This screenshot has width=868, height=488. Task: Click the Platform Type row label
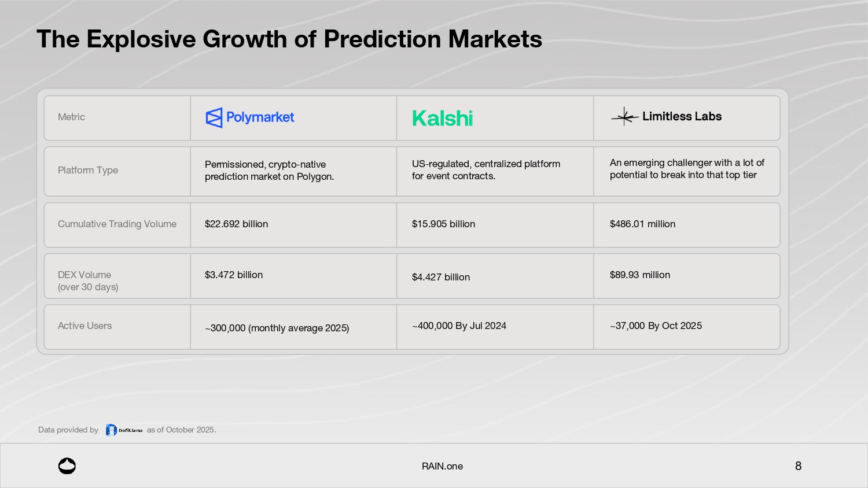(x=88, y=171)
